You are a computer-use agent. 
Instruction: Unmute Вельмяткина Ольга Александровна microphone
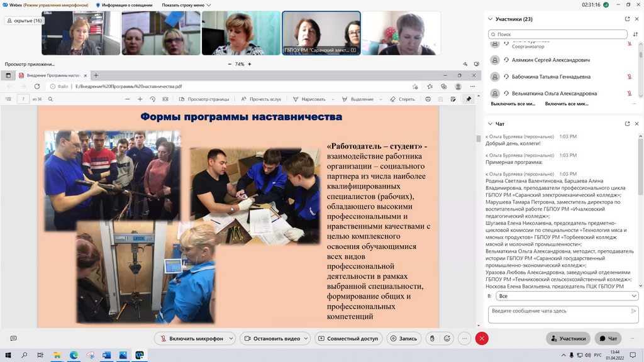(629, 94)
